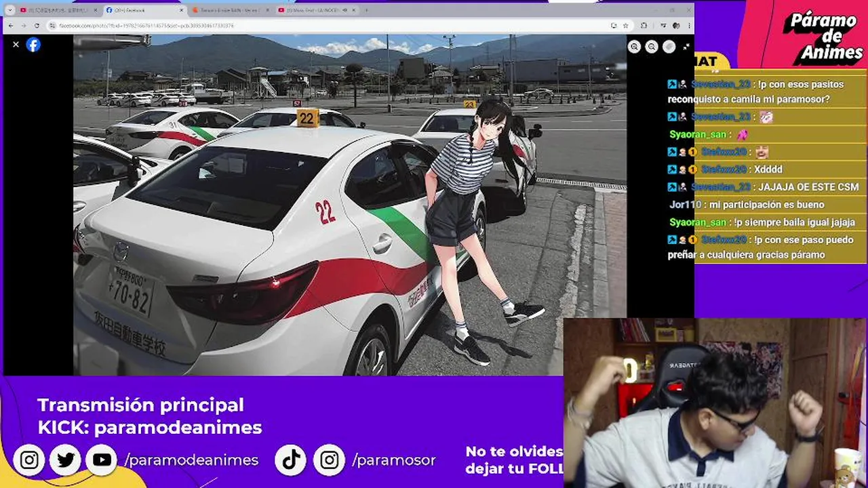Go back in the browser
The image size is (868, 488).
11,26
